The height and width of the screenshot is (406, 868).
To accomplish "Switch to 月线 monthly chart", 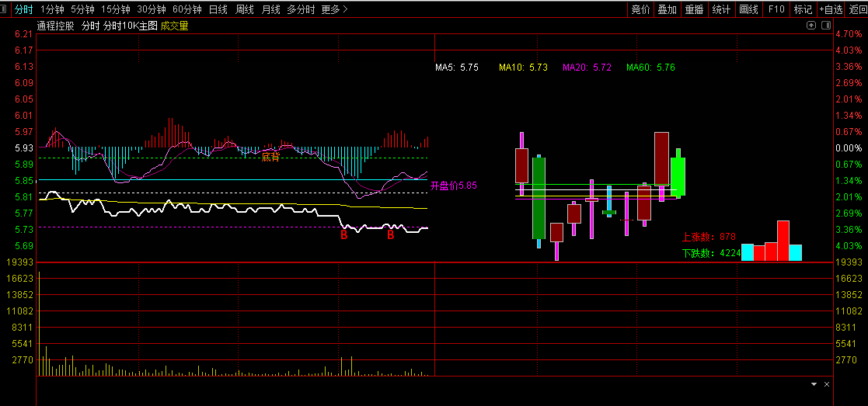I will pos(270,9).
